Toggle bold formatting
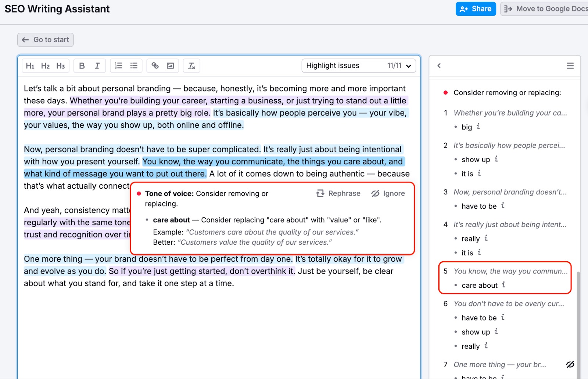Viewport: 588px width, 379px height. [82, 65]
